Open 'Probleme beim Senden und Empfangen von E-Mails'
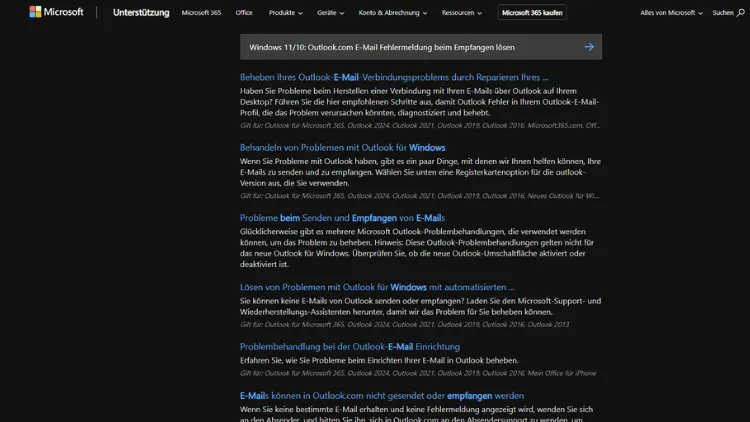Viewport: 750px width, 422px height. click(342, 218)
